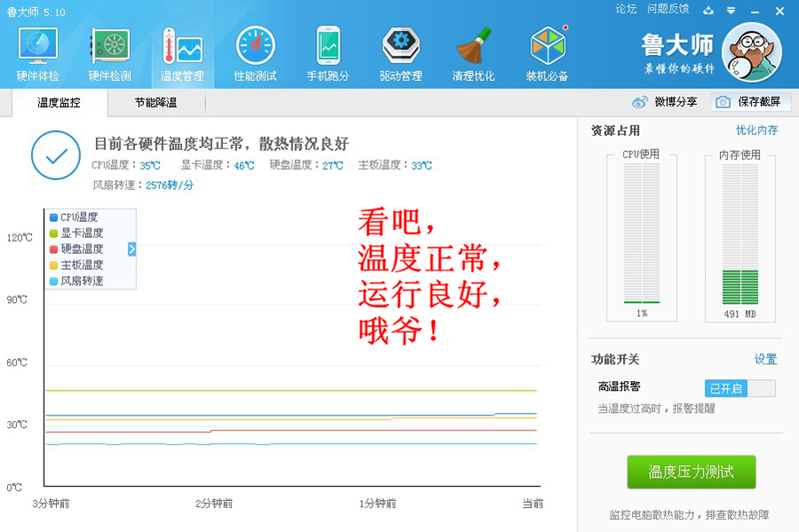
Task: Click the 保存截屏 save screenshot button
Action: 751,102
